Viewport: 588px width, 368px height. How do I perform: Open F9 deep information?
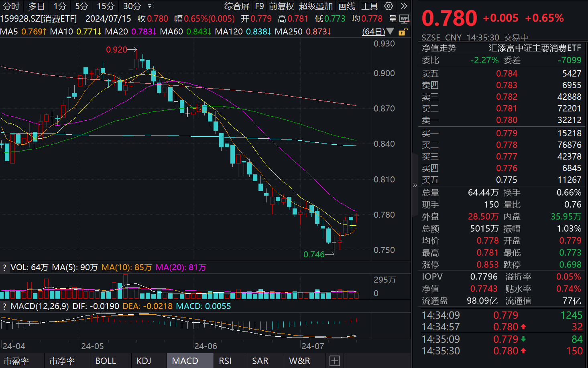(x=259, y=6)
